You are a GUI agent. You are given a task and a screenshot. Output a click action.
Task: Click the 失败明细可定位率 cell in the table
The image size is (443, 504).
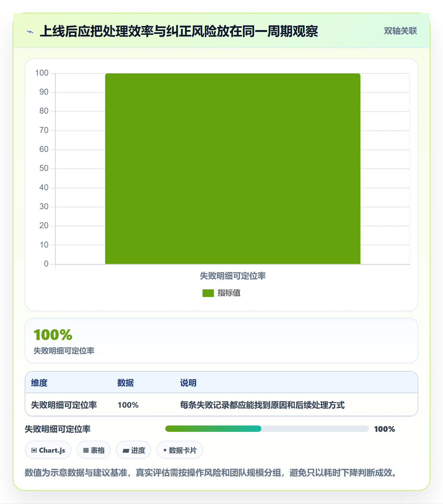point(64,405)
